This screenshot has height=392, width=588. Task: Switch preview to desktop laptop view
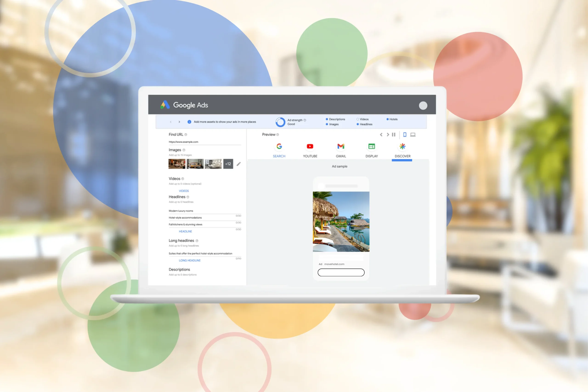tap(413, 134)
